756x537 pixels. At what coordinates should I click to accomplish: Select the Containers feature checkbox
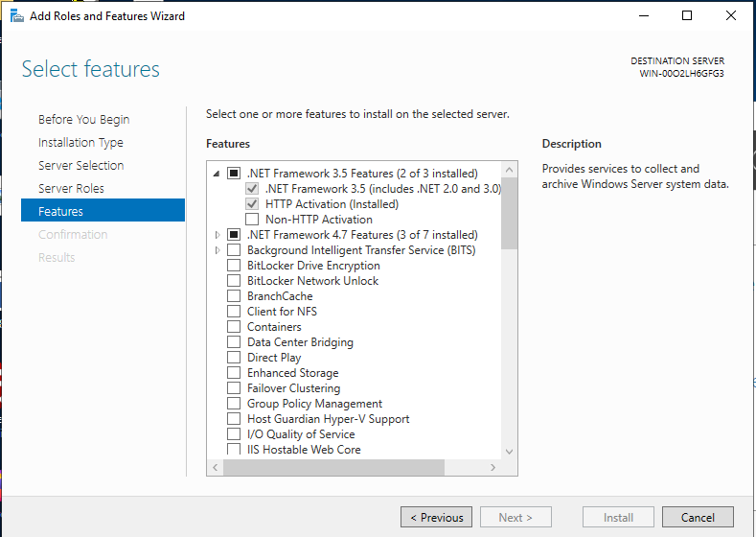(234, 327)
